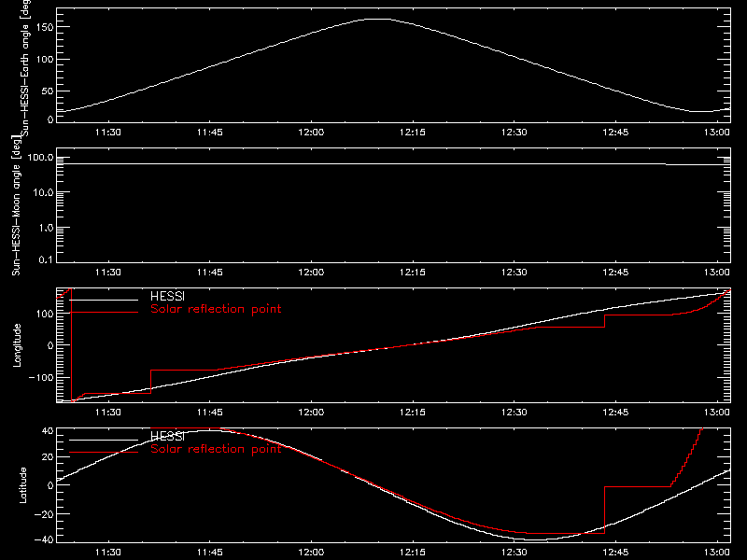The width and height of the screenshot is (747, 560).
Task: Click the 100 tick on Earth angle axis
Action: click(x=45, y=59)
